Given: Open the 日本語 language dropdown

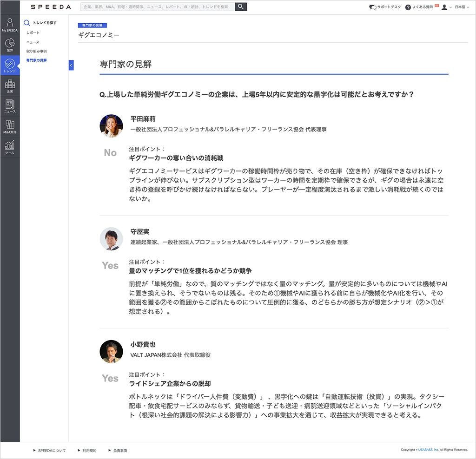Looking at the screenshot, I should tap(462, 7).
